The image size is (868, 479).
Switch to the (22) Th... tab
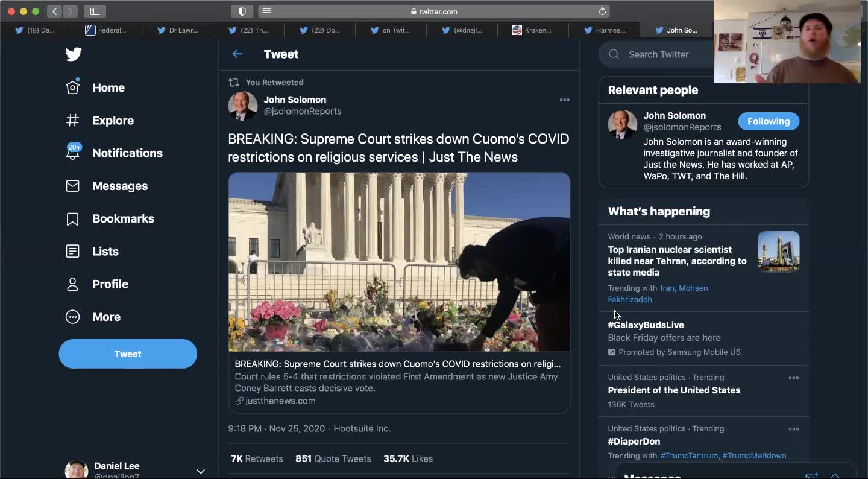(249, 30)
